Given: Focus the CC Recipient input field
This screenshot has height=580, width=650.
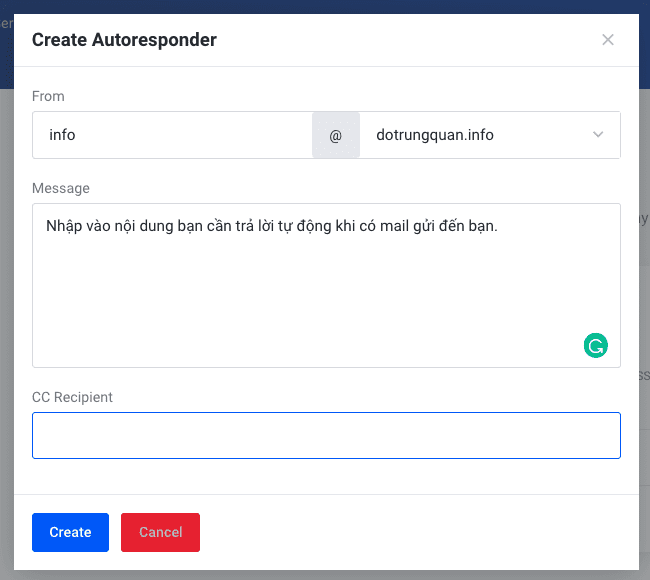Looking at the screenshot, I should [326, 436].
